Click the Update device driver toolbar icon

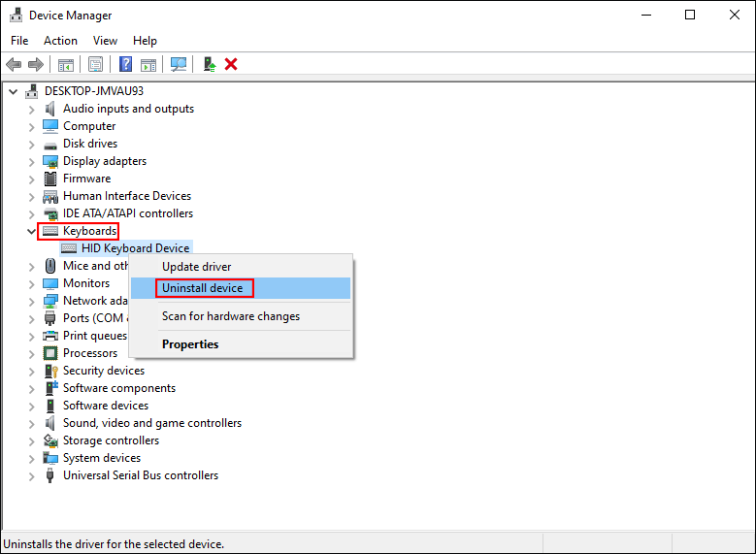[210, 64]
